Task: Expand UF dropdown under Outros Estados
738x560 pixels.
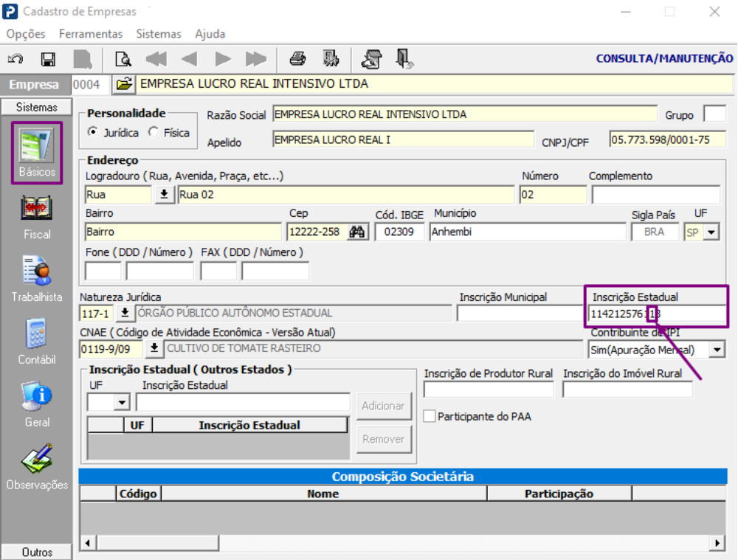Action: (x=122, y=403)
